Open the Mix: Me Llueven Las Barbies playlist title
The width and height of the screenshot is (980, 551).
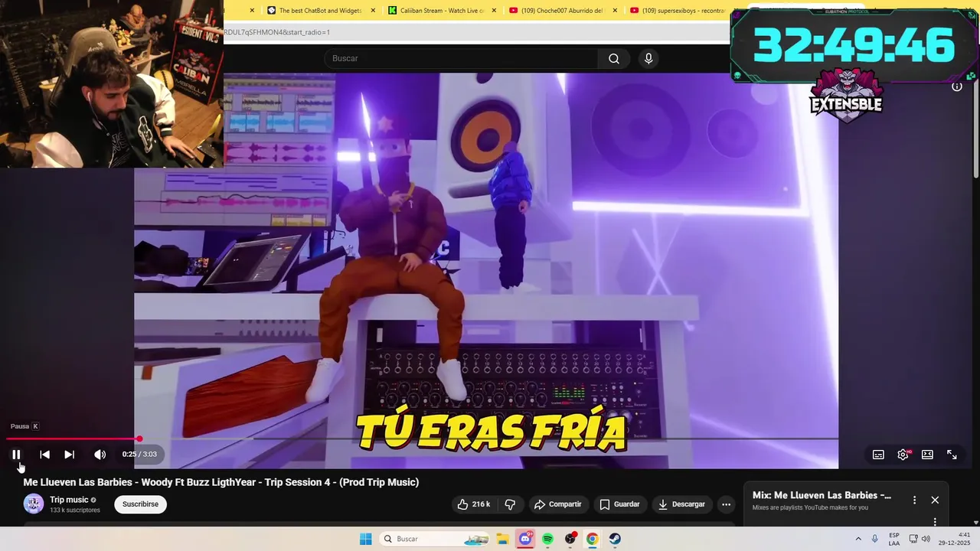(x=822, y=495)
